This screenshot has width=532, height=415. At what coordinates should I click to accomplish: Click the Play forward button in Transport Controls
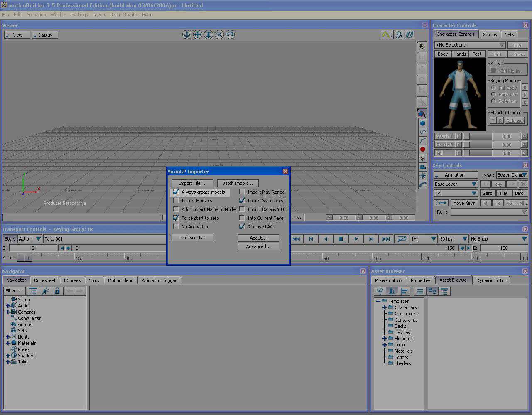click(356, 239)
